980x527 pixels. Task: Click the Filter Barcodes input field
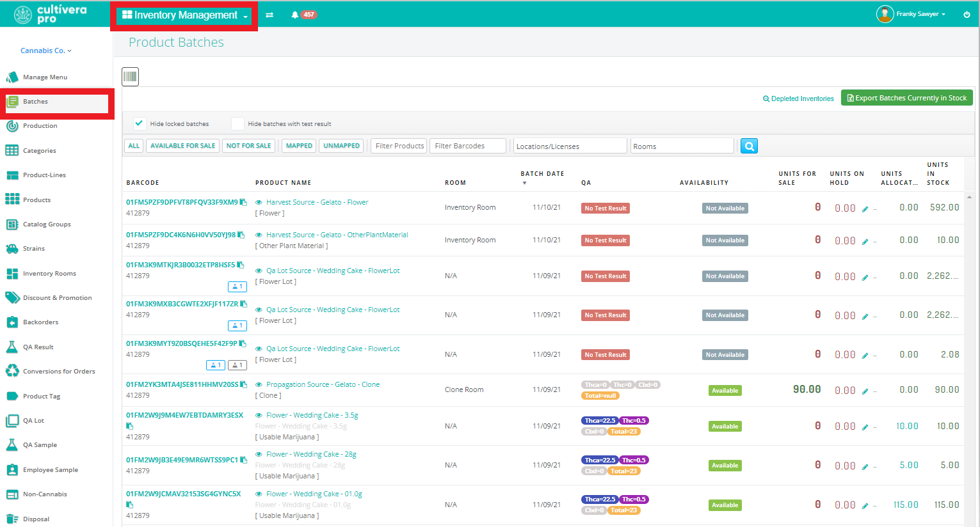click(468, 146)
